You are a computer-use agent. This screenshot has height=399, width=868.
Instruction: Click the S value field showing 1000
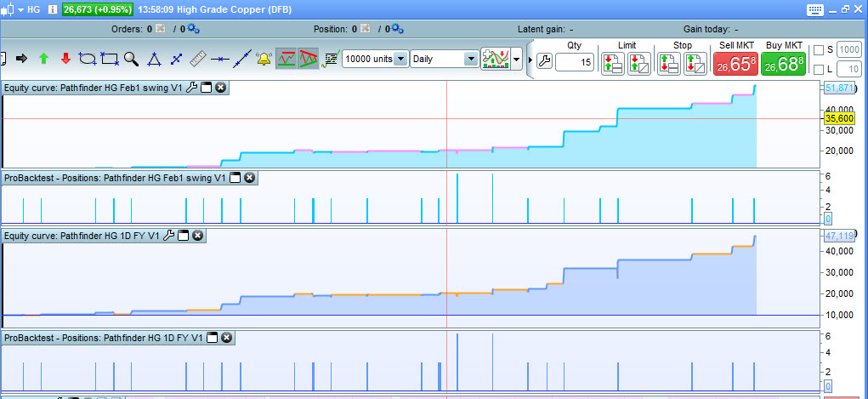coord(850,50)
